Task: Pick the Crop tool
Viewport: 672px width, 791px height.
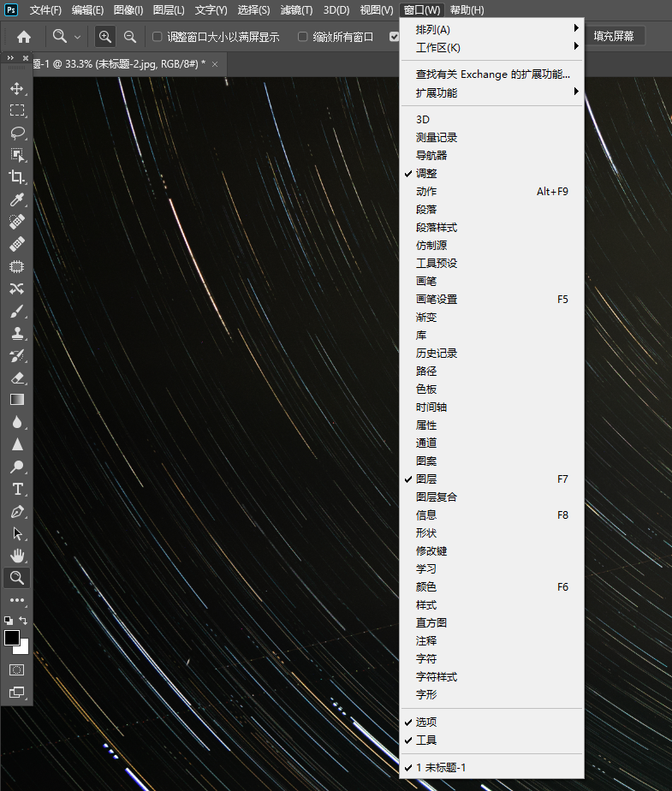Action: (16, 177)
